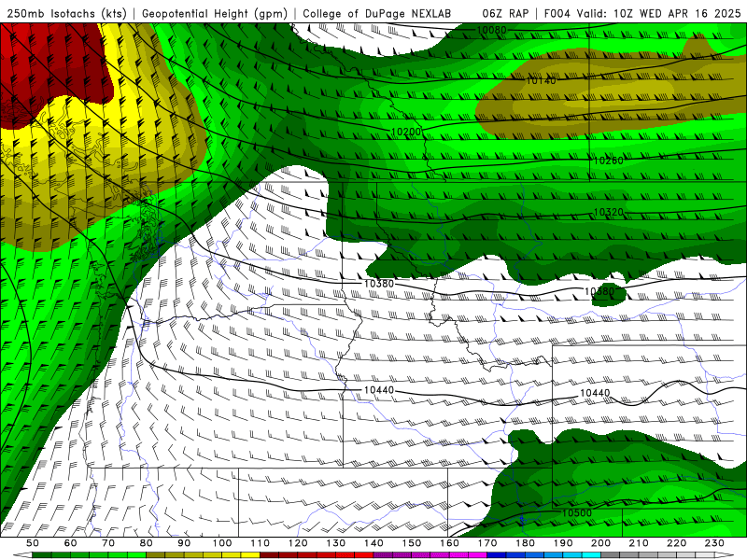Click the 130 value on the color scale
The image size is (747, 560).
pos(336,543)
